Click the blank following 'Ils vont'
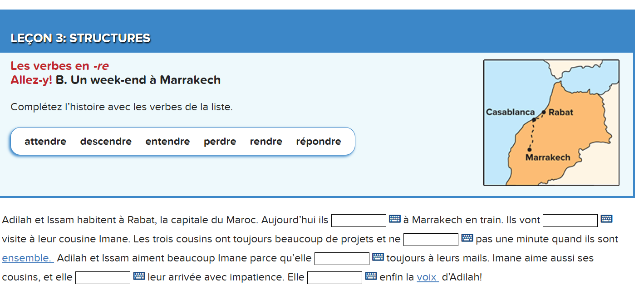 coord(570,220)
